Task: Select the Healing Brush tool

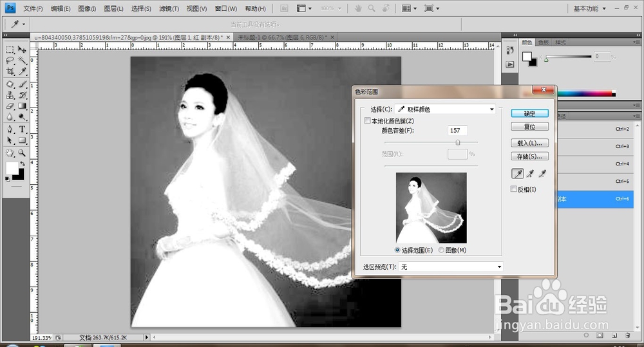Action: 10,84
